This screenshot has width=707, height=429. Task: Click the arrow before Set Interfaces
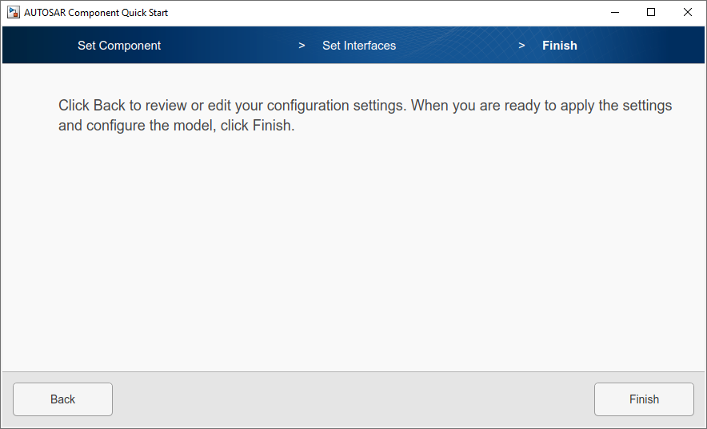coord(302,46)
